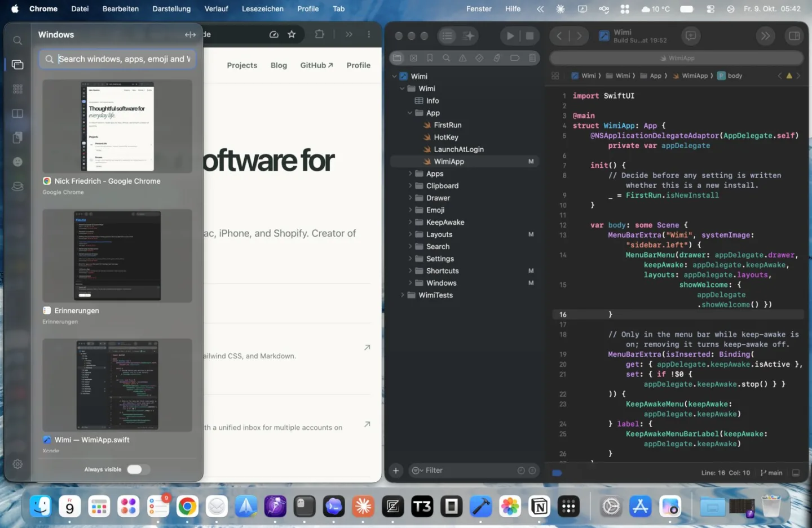Expand the Clipboard folder in Xcode
Image resolution: width=812 pixels, height=528 pixels.
click(x=410, y=186)
